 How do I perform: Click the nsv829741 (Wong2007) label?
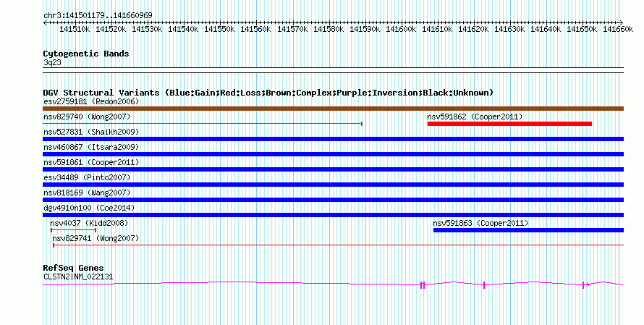pos(96,238)
